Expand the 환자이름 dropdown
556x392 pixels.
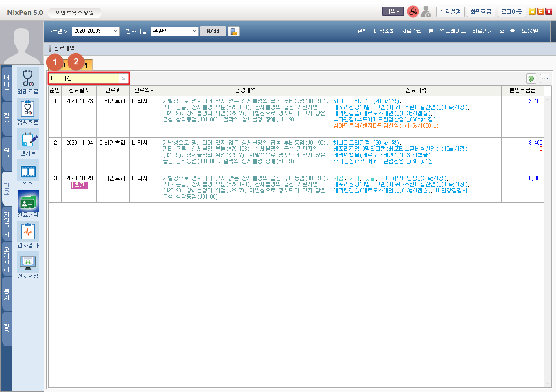tap(195, 31)
